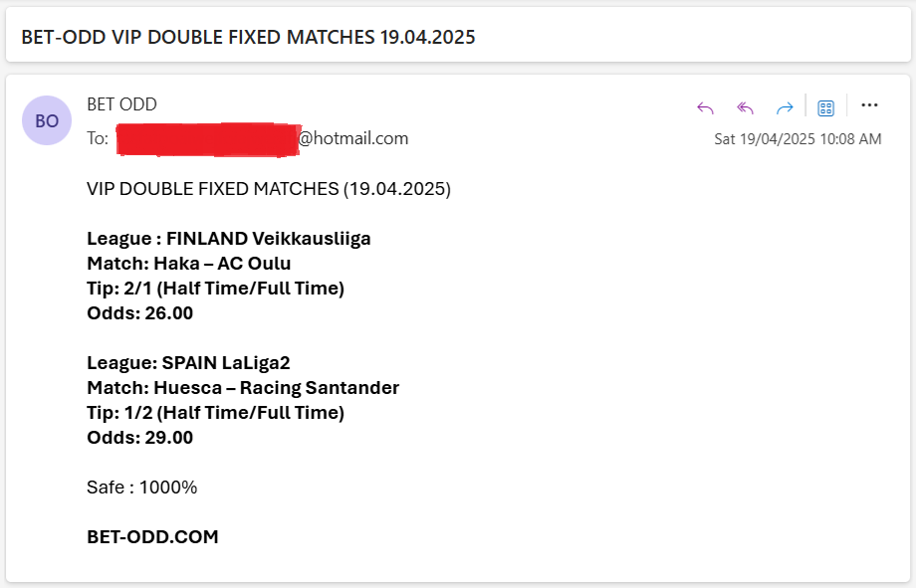Select the BET ODD sender name
919x588 pixels.
pos(121,104)
